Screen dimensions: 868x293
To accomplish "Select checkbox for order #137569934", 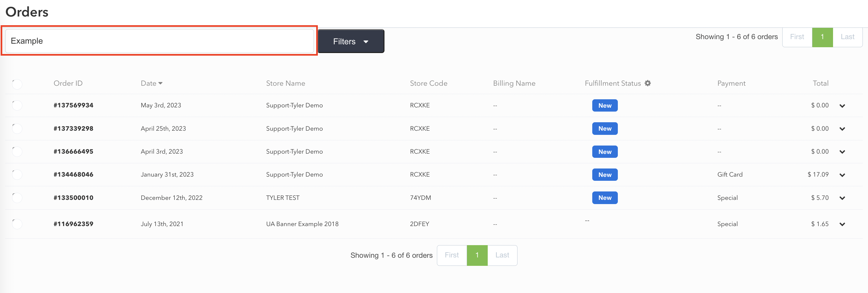I will (17, 105).
